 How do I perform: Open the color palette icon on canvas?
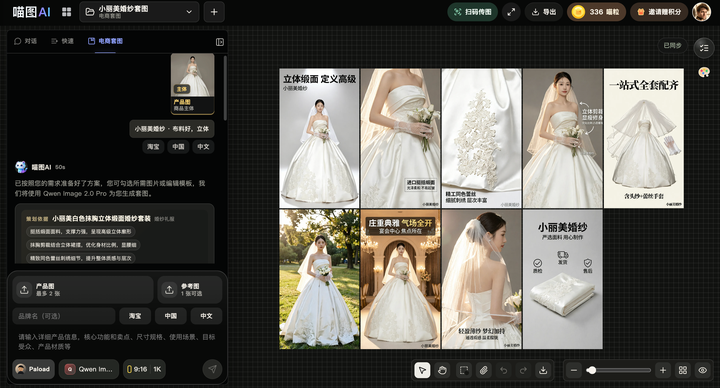(x=704, y=72)
